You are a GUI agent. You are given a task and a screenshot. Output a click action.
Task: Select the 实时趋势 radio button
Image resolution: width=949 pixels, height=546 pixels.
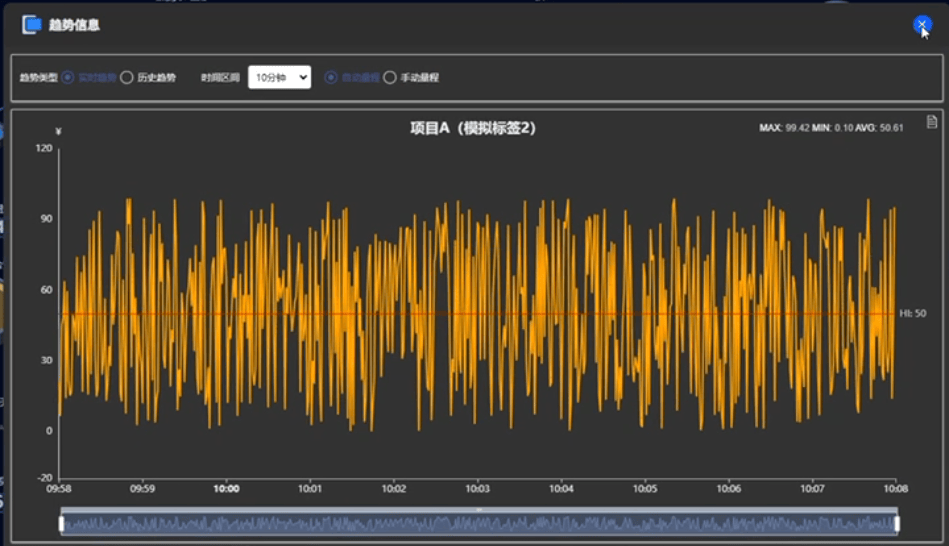[68, 78]
